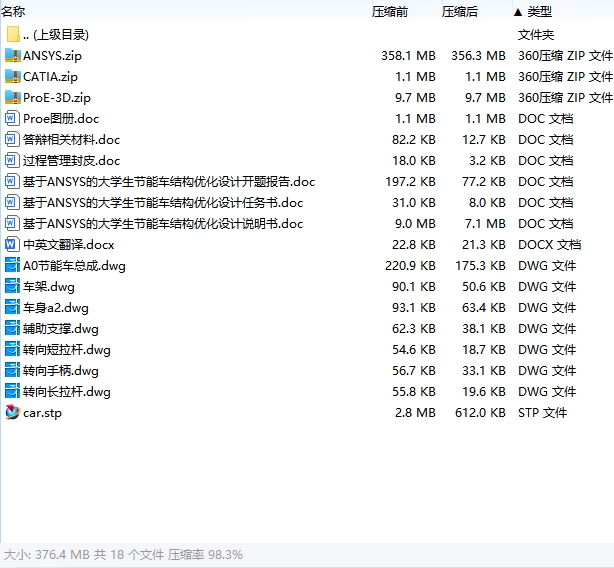Click the car.stp file icon

pyautogui.click(x=12, y=413)
